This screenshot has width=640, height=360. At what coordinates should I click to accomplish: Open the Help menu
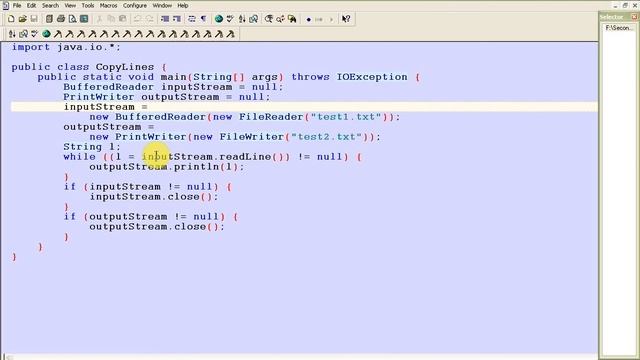[183, 6]
